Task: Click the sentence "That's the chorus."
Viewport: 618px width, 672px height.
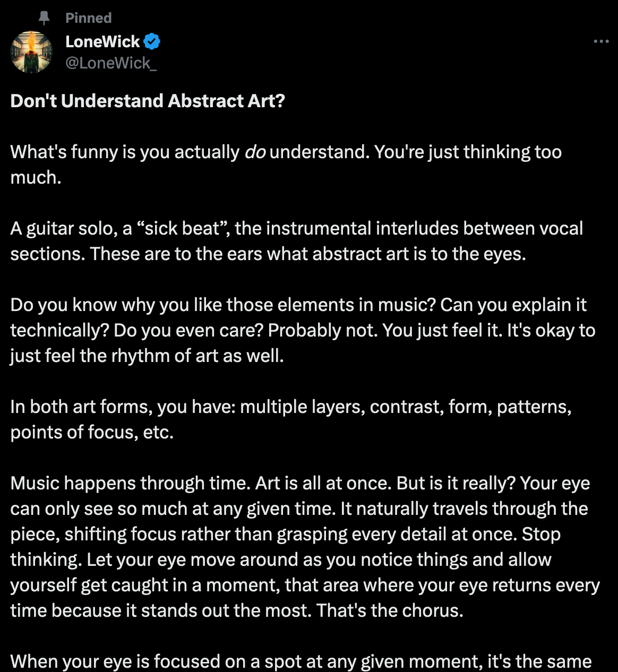Action: click(390, 610)
